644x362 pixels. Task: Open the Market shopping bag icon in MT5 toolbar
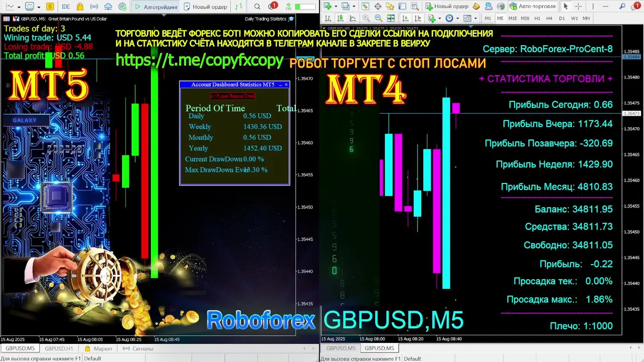[80, 7]
